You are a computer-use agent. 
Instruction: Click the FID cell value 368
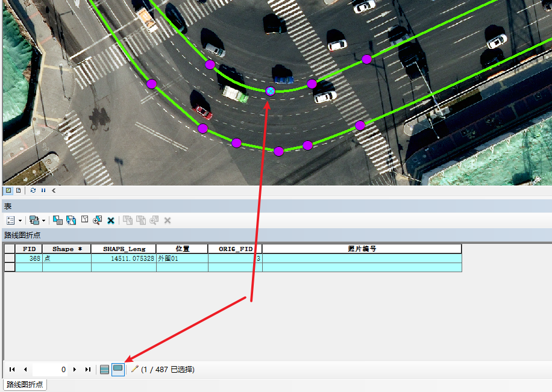(29, 258)
